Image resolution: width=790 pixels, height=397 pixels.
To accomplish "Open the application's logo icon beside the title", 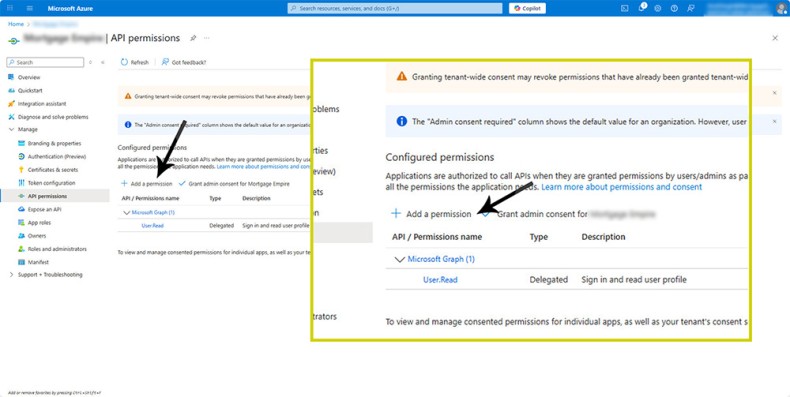I will click(14, 40).
